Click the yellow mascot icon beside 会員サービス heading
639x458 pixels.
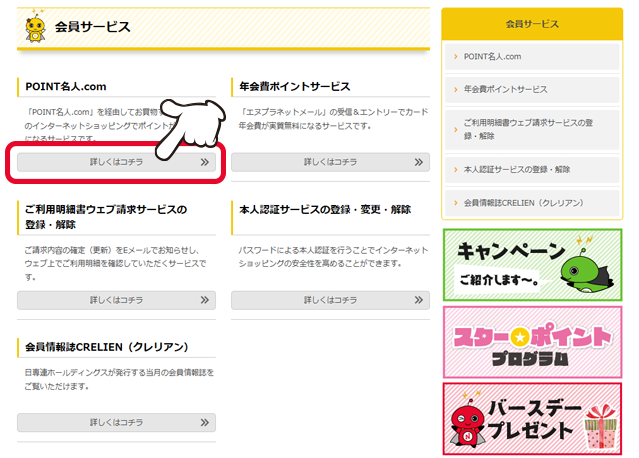click(35, 27)
